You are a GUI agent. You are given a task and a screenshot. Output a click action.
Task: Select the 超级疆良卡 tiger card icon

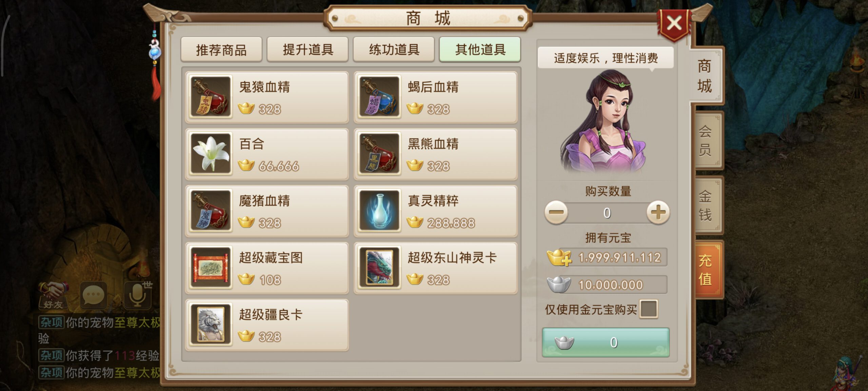coord(211,324)
